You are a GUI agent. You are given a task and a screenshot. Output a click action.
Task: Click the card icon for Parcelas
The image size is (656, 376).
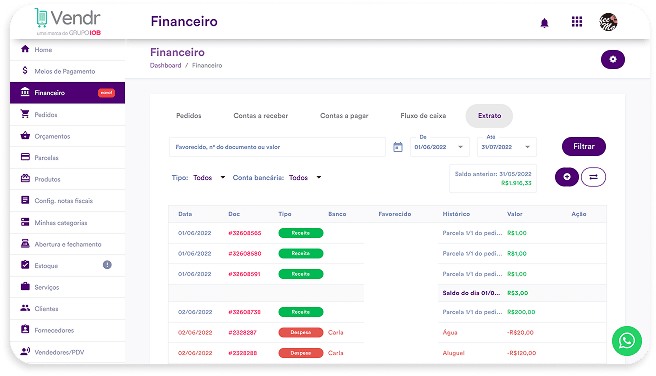25,157
